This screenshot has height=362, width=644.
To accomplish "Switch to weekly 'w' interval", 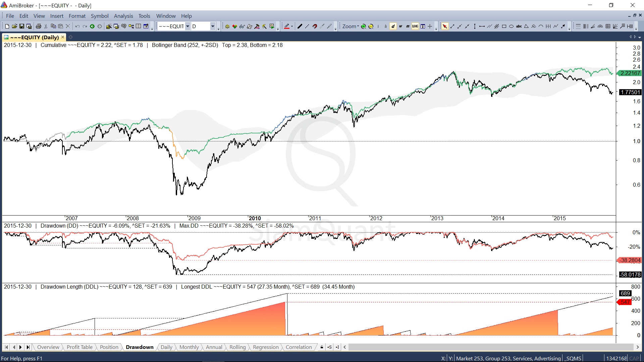I will click(400, 26).
